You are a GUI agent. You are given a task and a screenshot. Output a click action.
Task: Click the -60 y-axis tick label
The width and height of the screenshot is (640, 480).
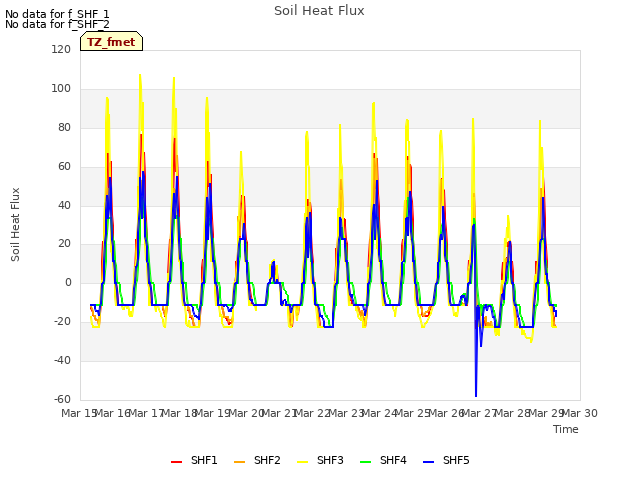click(x=62, y=399)
